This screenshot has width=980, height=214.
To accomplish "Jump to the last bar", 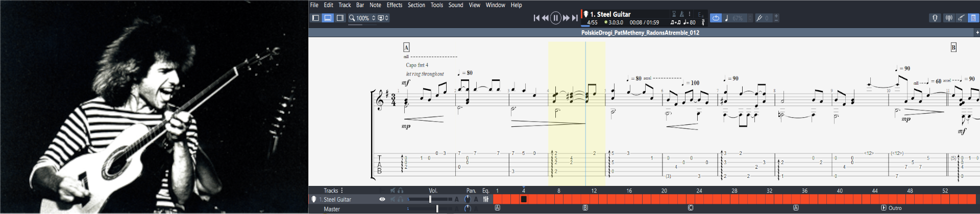I will pos(575,18).
